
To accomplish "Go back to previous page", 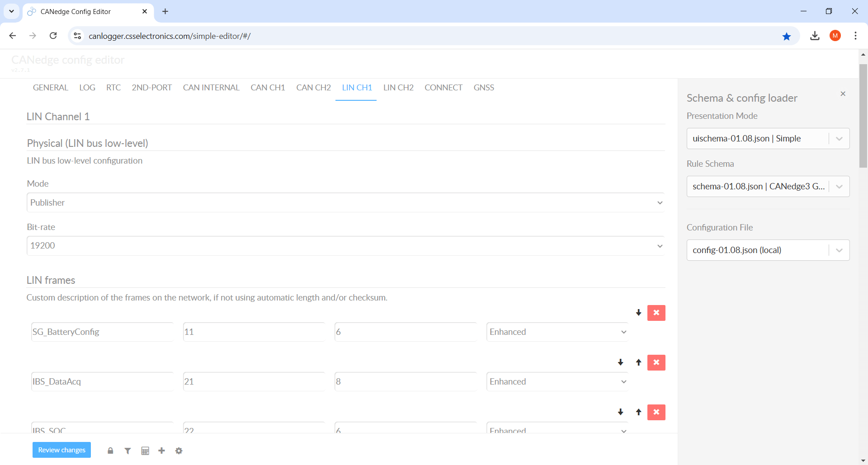I will coord(13,36).
